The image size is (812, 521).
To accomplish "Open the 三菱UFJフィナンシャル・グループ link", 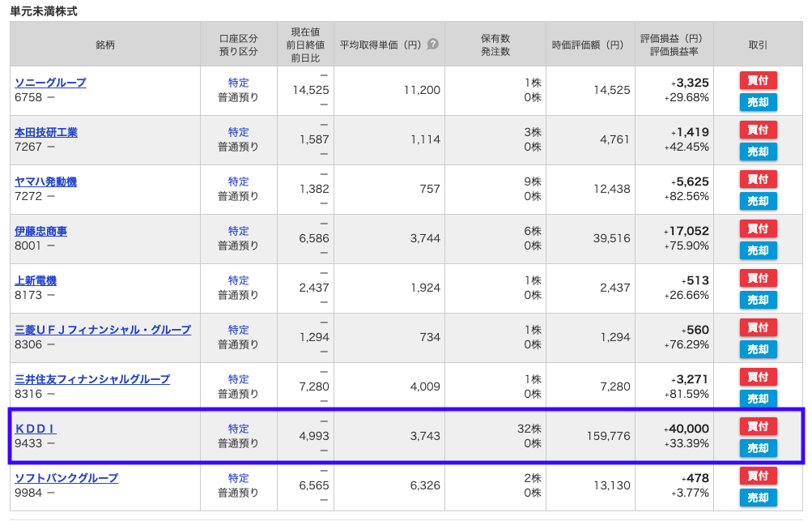I will 103,330.
